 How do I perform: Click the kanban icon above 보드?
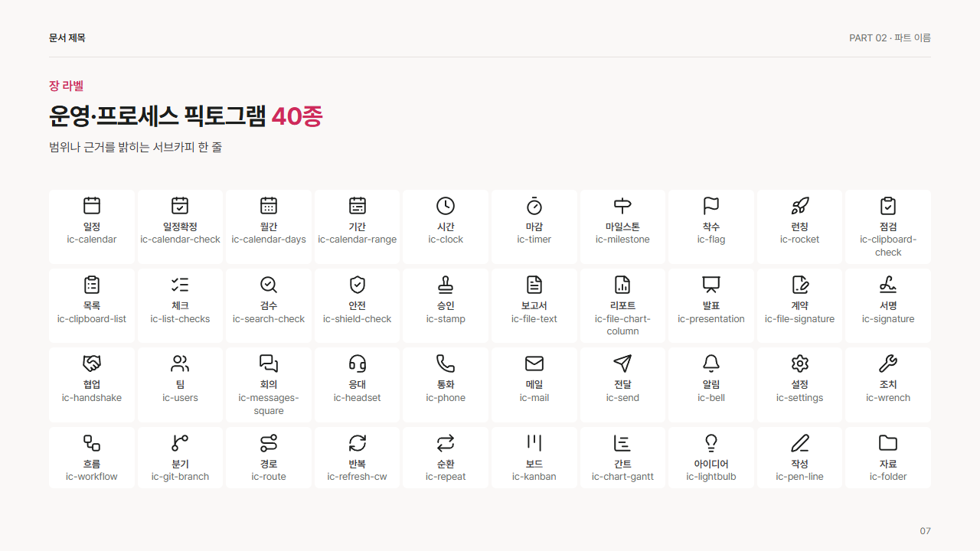pos(534,442)
